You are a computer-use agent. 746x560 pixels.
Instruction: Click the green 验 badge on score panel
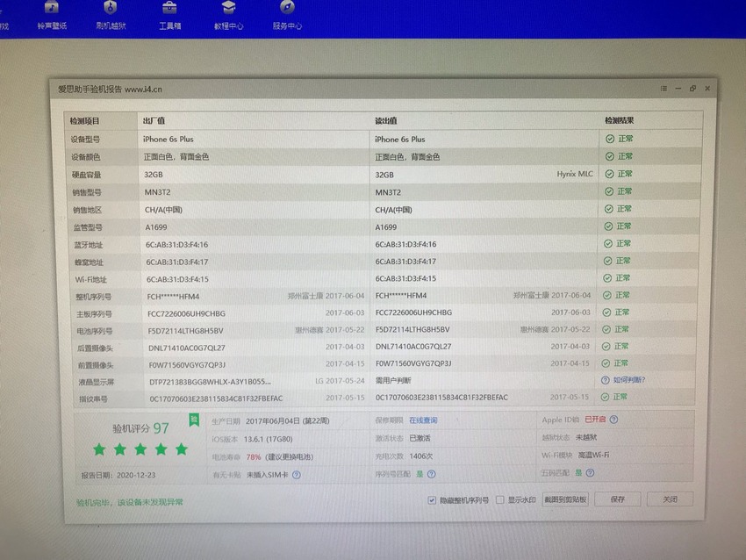tap(194, 420)
